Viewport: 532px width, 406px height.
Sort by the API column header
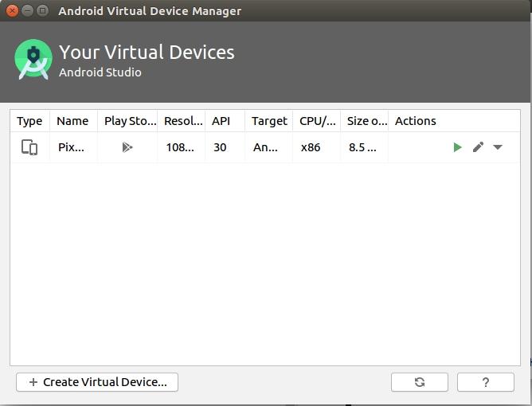click(x=221, y=121)
